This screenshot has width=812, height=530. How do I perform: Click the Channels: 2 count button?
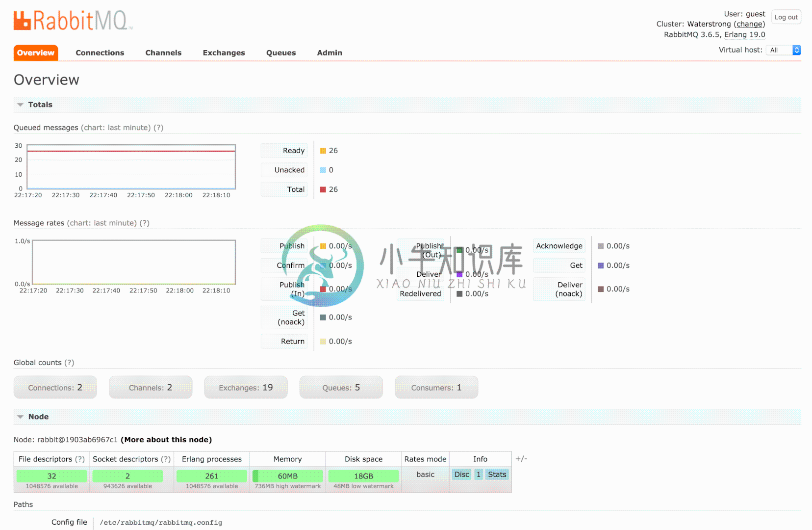click(x=151, y=388)
